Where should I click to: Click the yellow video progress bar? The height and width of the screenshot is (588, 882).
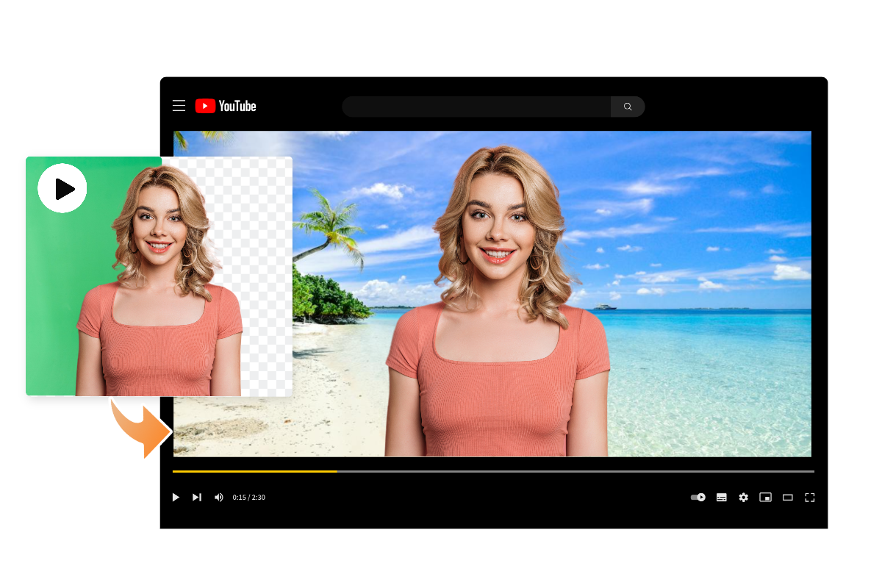click(255, 471)
